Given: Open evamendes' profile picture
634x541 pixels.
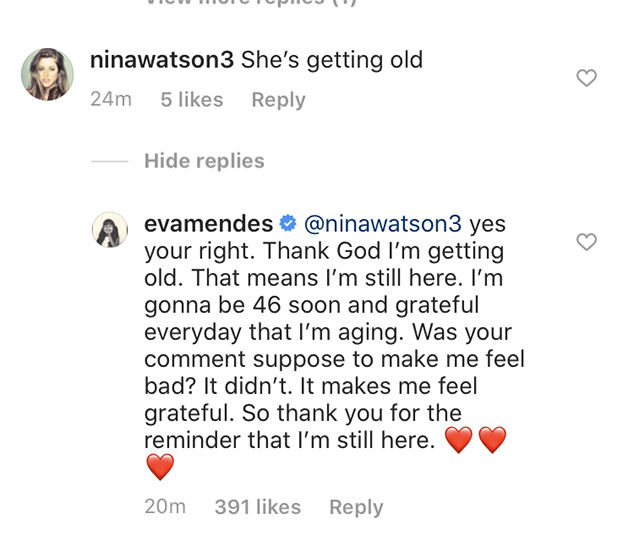Looking at the screenshot, I should click(x=110, y=230).
